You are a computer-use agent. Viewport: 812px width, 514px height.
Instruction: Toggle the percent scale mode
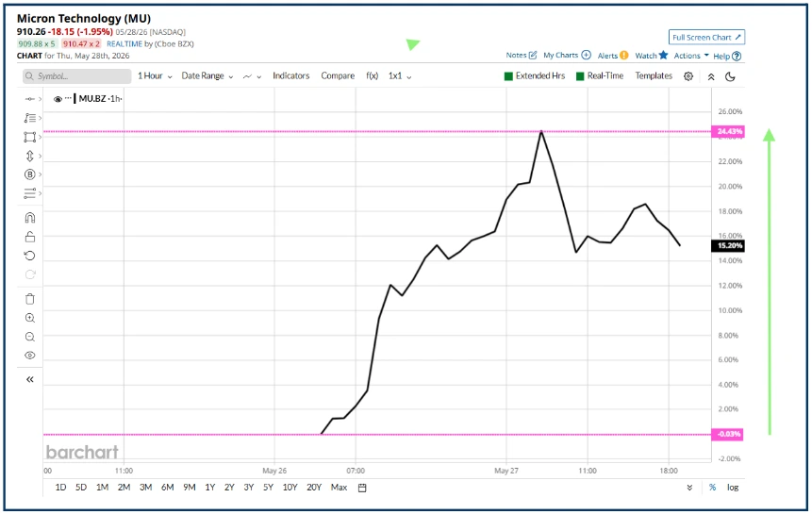(x=713, y=488)
